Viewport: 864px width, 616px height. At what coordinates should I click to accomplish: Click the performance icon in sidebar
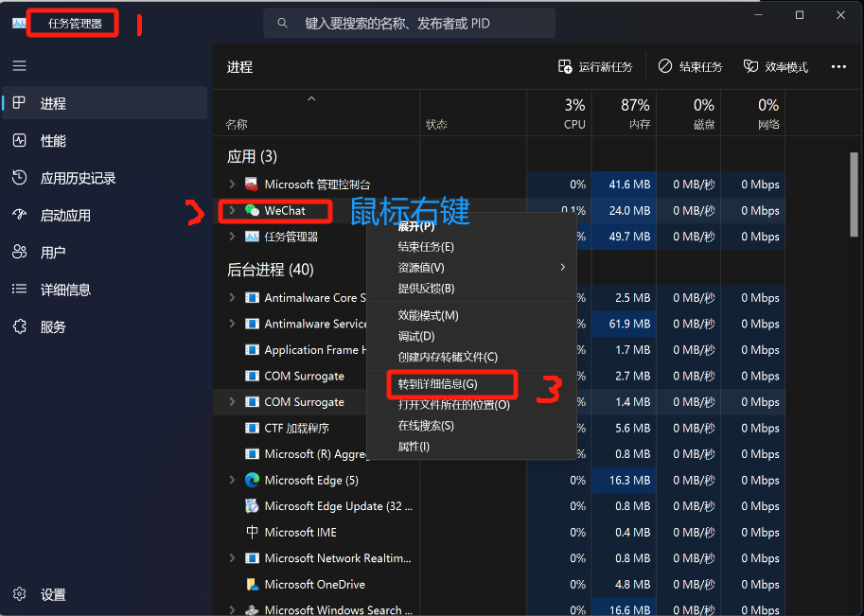(x=19, y=140)
